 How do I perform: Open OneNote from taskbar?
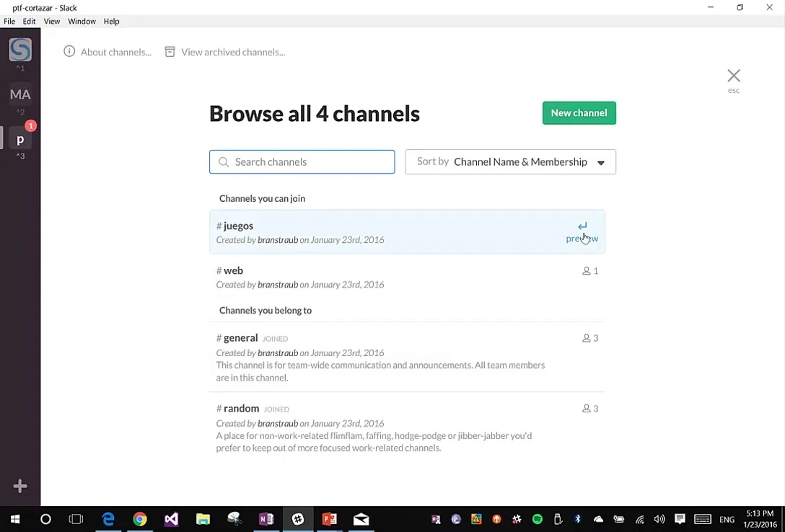[x=266, y=519]
